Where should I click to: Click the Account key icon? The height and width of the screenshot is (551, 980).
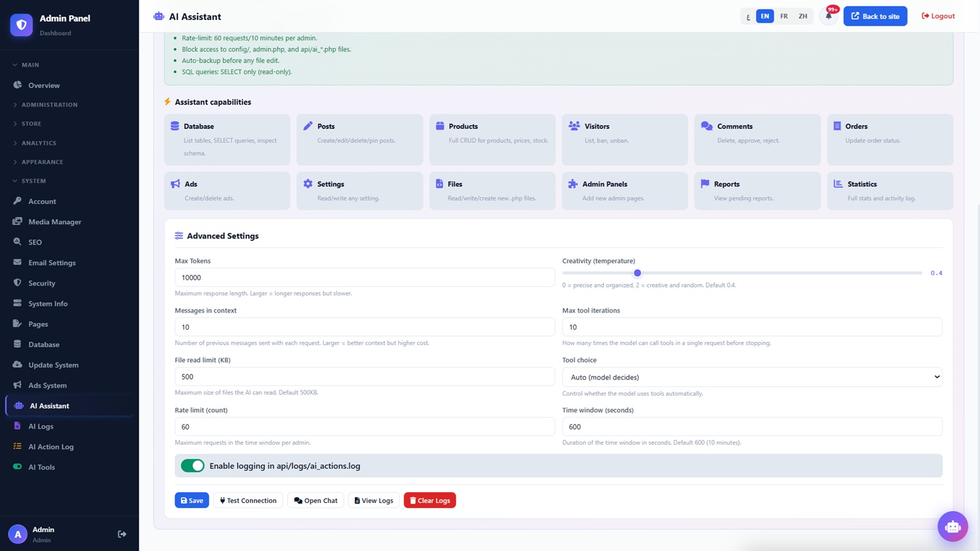pos(17,201)
